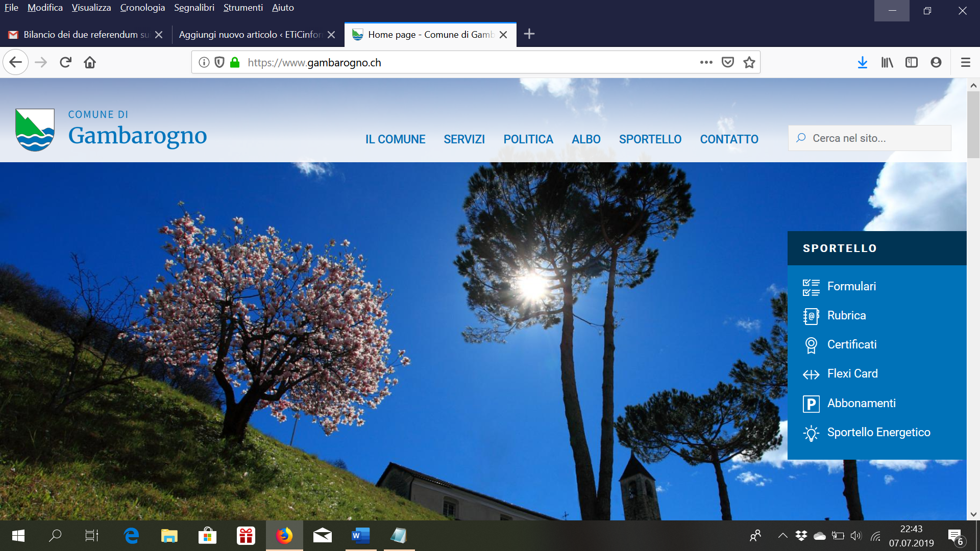980x551 pixels.
Task: Open page actions three-dot menu
Action: click(x=706, y=62)
